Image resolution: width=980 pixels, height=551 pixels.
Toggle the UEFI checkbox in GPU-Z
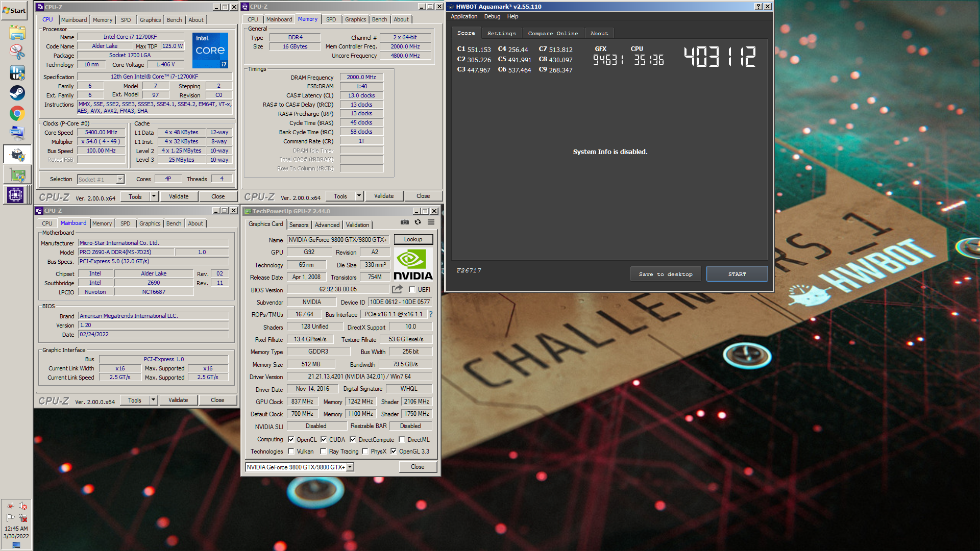click(412, 290)
